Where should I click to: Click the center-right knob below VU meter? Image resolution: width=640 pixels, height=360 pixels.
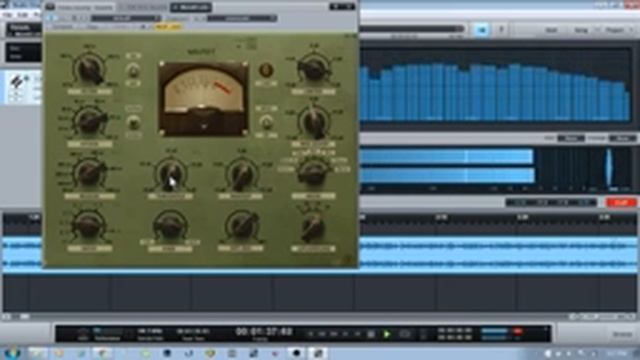pos(241,174)
